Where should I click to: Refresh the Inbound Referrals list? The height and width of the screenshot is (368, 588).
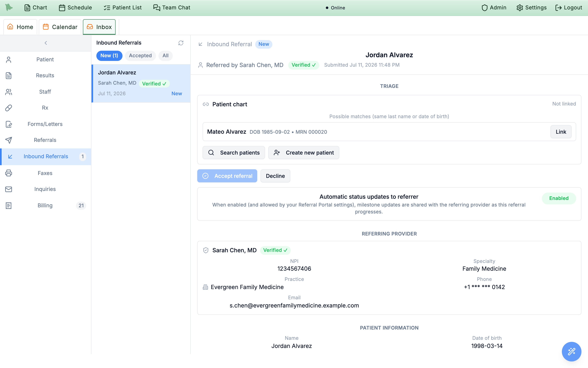[x=181, y=43]
